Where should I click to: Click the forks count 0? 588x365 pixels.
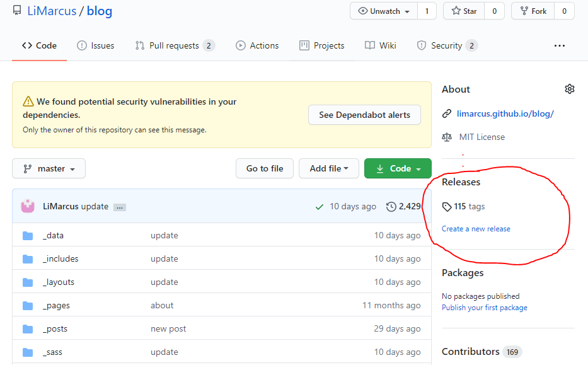565,11
